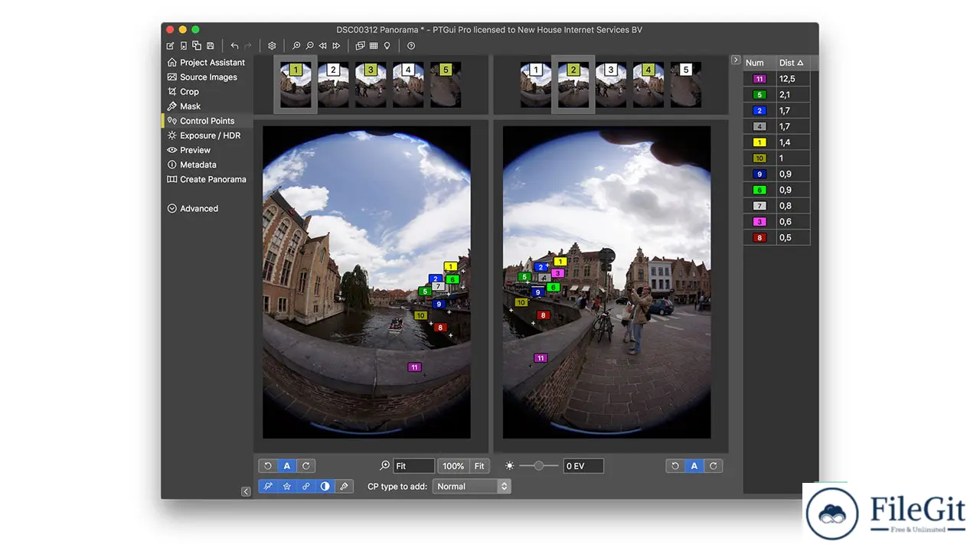The image size is (980, 551).
Task: Toggle the contrast half-circle button
Action: pyautogui.click(x=325, y=486)
